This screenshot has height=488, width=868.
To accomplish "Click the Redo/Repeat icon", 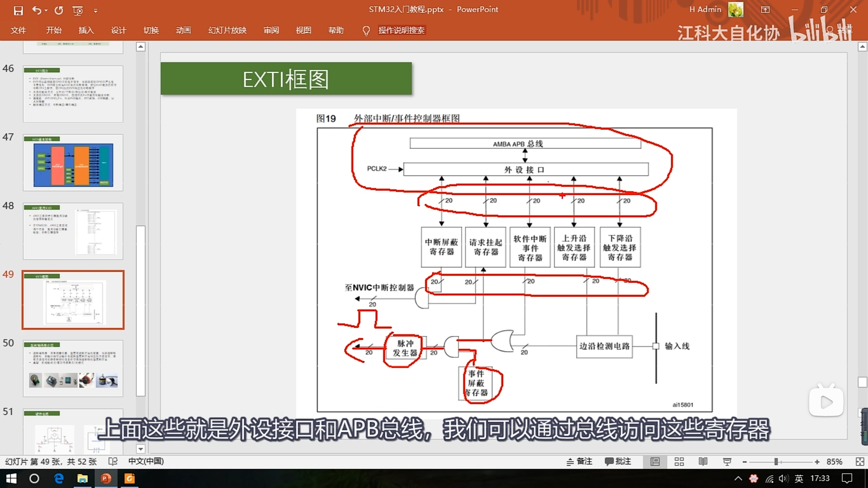I will click(x=59, y=11).
